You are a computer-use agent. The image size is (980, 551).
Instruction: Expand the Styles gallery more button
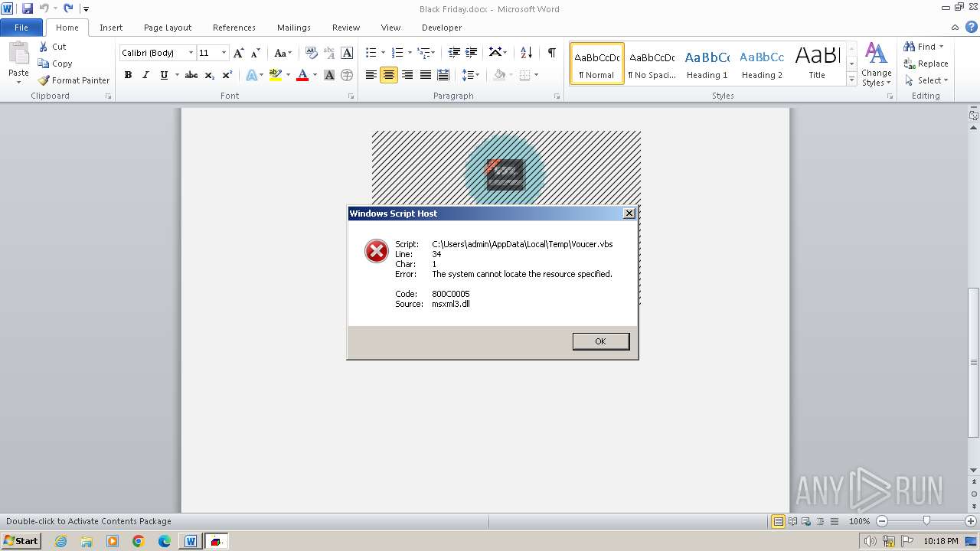pyautogui.click(x=851, y=79)
